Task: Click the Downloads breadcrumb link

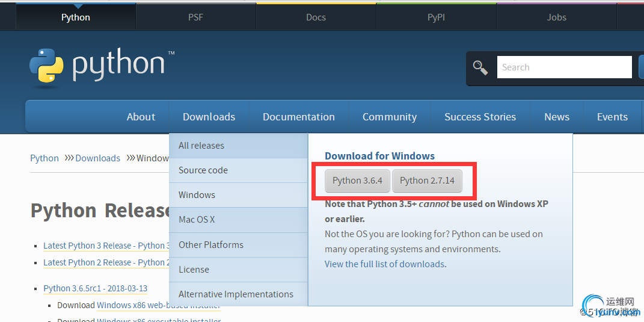Action: tap(98, 158)
